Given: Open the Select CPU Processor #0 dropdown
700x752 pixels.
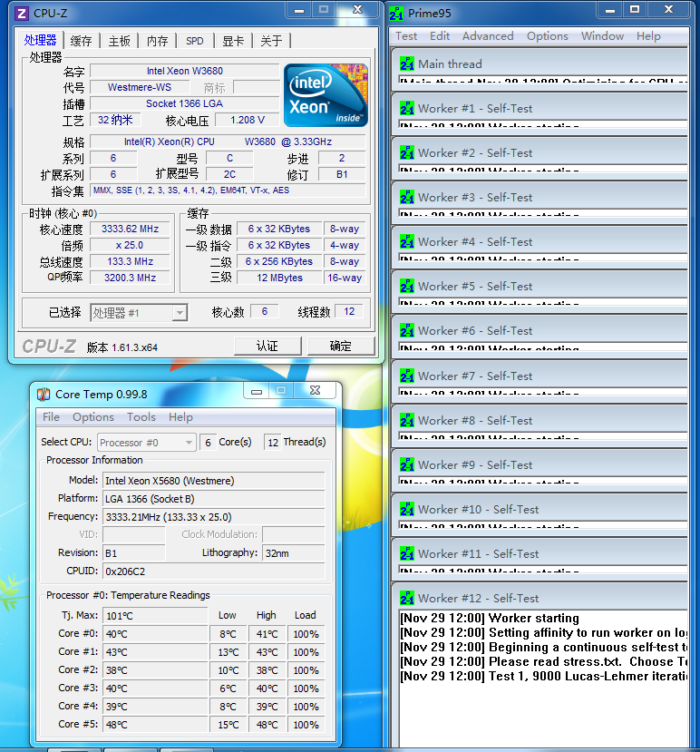Looking at the screenshot, I should click(147, 442).
